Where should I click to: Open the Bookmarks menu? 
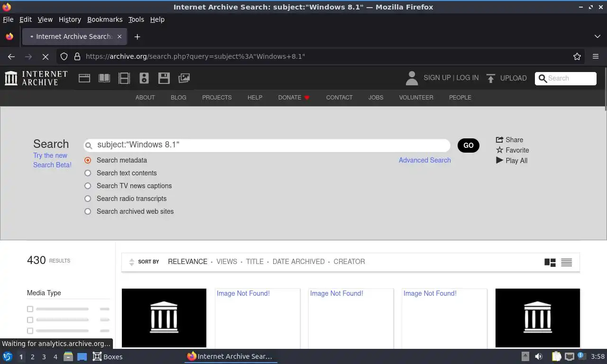click(105, 19)
